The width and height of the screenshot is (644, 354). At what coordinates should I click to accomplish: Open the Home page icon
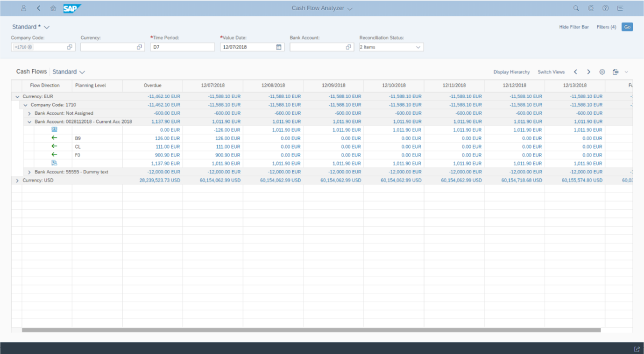point(53,8)
